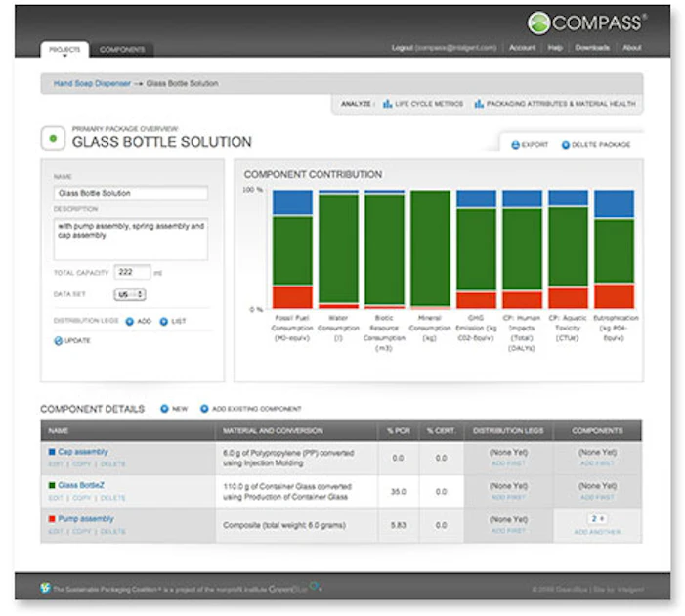The image size is (685, 616).
Task: Open Pump assembly components count dropdown
Action: tap(597, 519)
